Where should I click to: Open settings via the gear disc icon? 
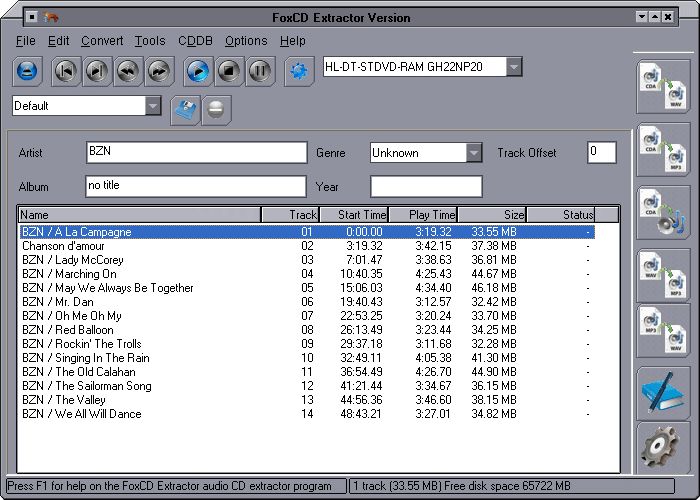[x=663, y=447]
